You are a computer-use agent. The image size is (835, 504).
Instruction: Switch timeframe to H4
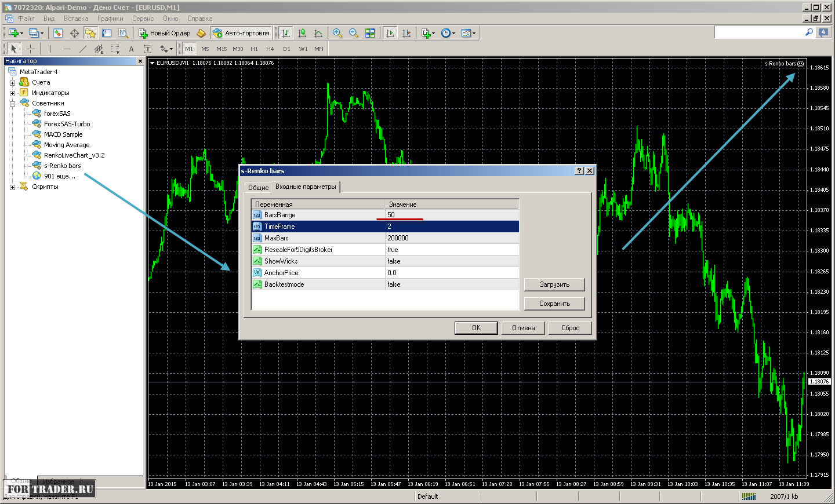pyautogui.click(x=270, y=49)
